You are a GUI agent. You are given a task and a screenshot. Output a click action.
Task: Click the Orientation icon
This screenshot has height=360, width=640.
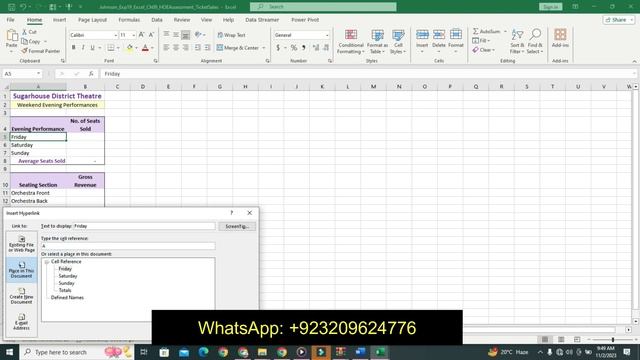click(198, 35)
